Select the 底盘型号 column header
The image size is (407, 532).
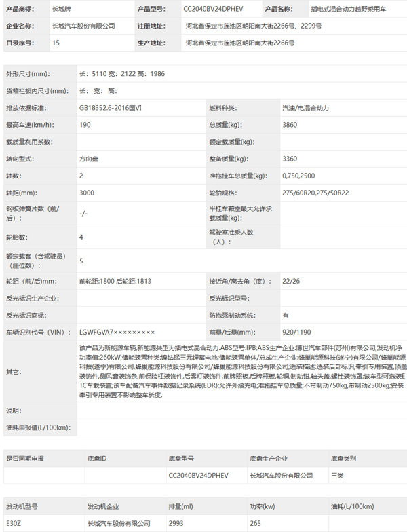[x=181, y=459]
